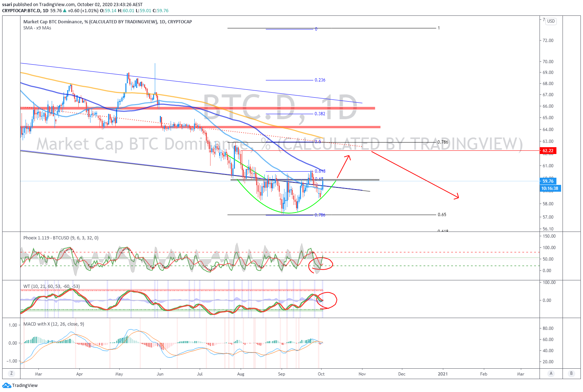Viewport: 583px width, 392px height.
Task: Click the 'CRYPTOCAP:BTC.D, 1D' symbol header text
Action: 25,11
